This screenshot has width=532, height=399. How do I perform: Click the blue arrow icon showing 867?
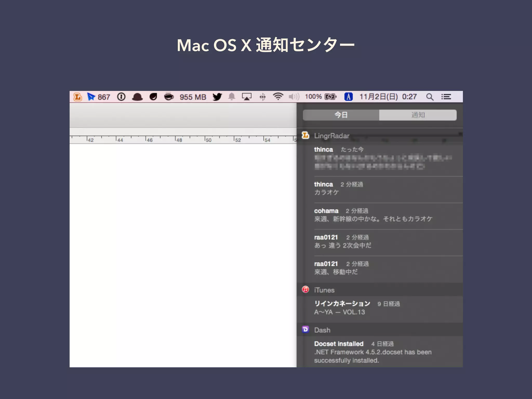[x=98, y=97]
